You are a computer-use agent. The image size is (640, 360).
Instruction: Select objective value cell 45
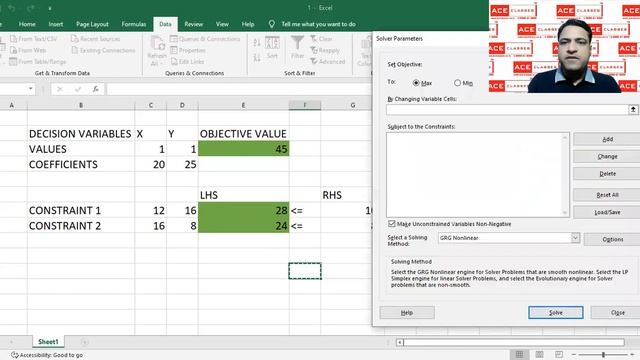click(x=244, y=149)
